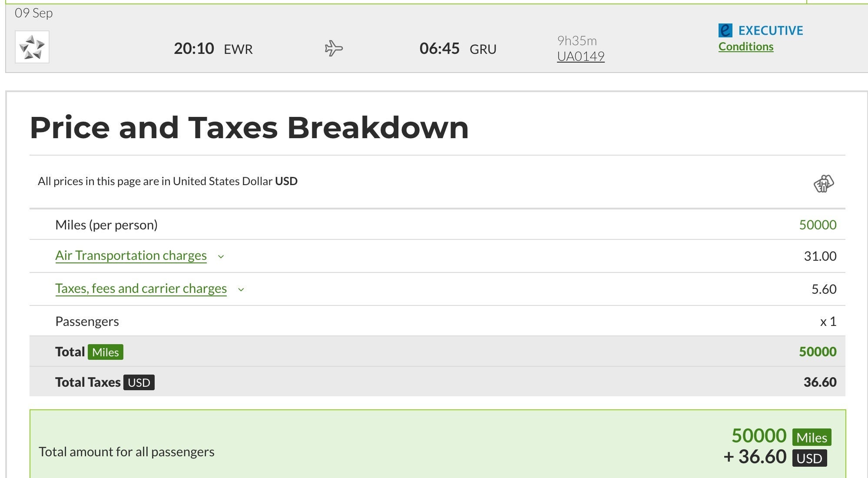Click the airplane icon between flight times
The height and width of the screenshot is (478, 868).
point(334,48)
